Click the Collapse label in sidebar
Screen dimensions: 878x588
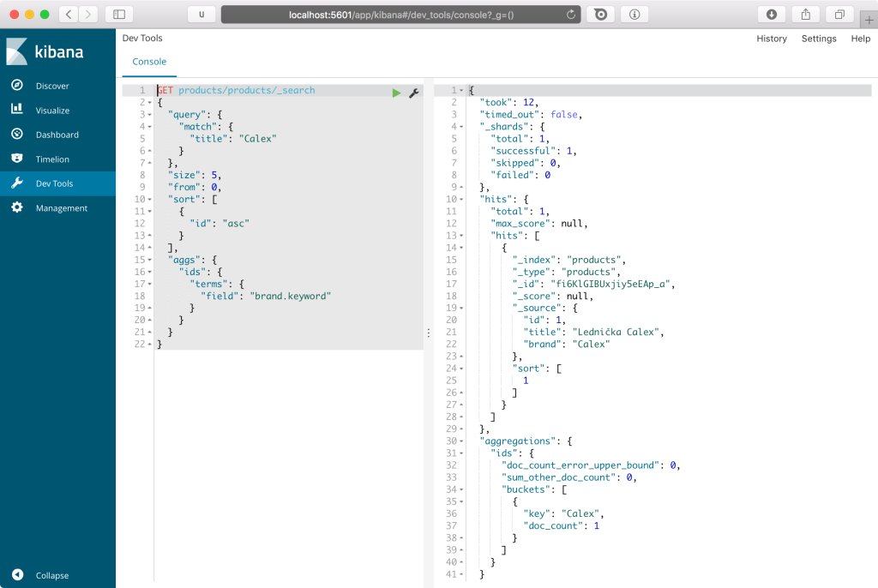point(52,575)
